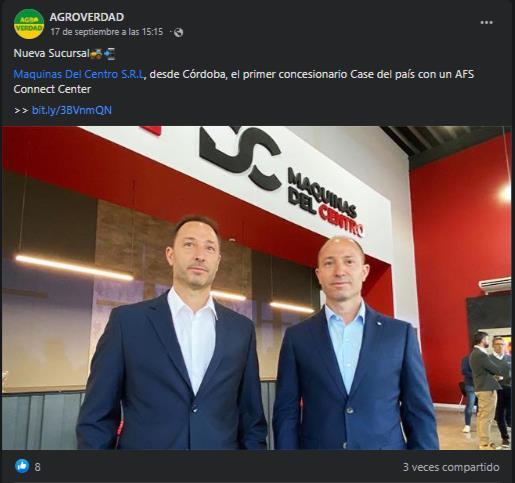515x483 pixels.
Task: View who reacted via the 8 count
Action: tap(37, 467)
